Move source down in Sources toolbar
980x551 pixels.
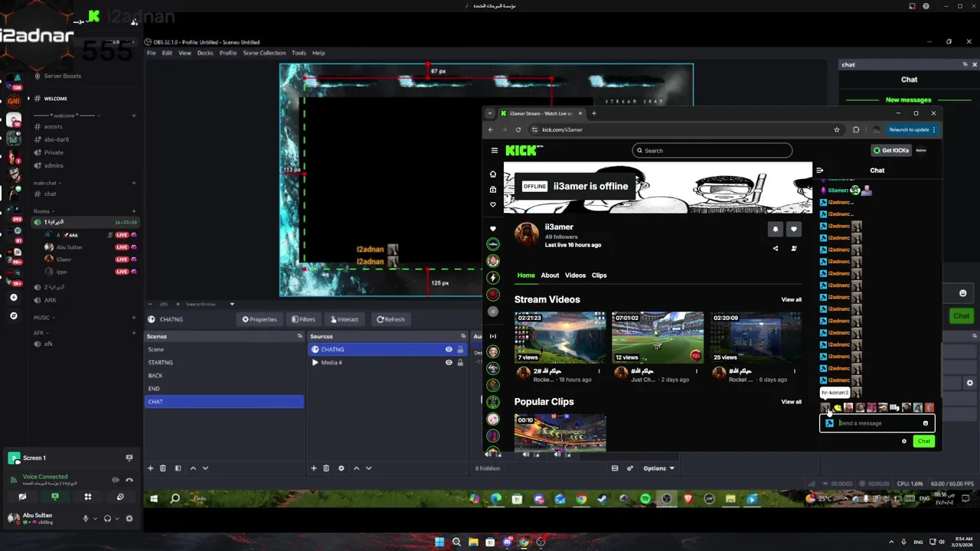(x=368, y=468)
